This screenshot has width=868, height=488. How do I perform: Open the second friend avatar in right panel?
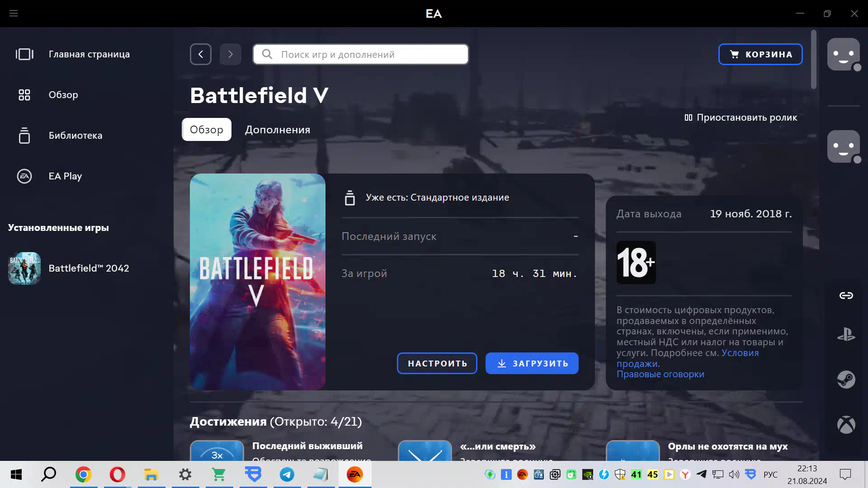(x=844, y=146)
